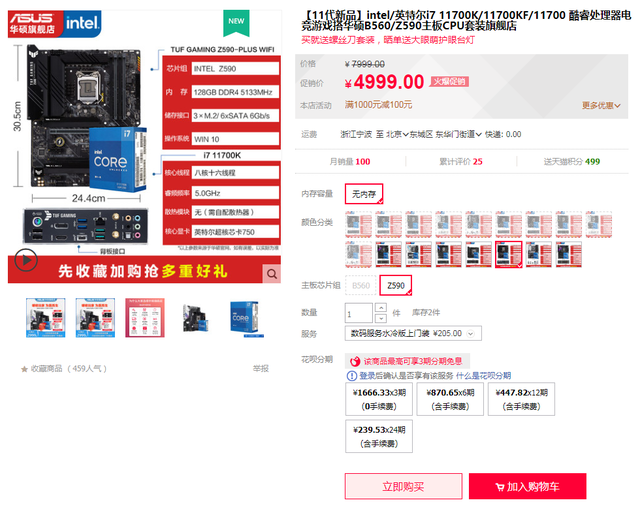Select the ¥1666.33x3期 installment plan
Image resolution: width=640 pixels, height=528 pixels.
pyautogui.click(x=379, y=399)
